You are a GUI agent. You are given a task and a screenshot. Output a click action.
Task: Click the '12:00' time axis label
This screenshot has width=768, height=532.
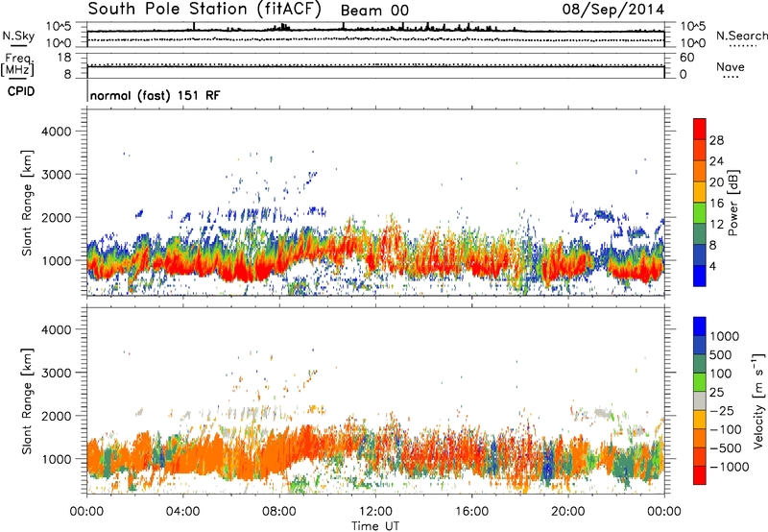pyautogui.click(x=375, y=512)
